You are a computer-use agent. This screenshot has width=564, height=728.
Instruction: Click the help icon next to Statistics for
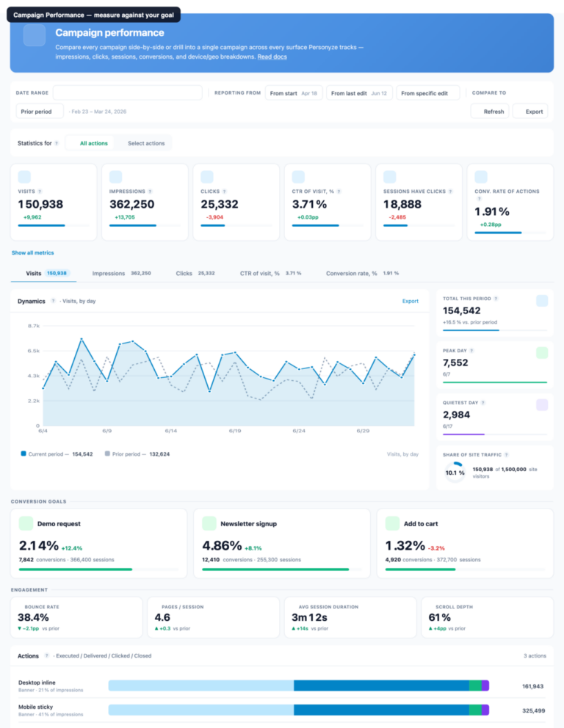tap(57, 143)
